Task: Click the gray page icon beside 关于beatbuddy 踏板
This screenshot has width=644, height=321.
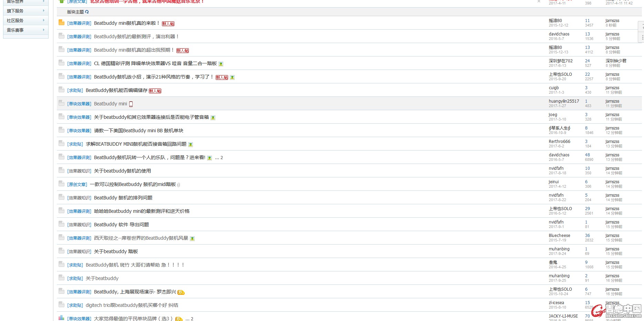Action: click(x=61, y=251)
